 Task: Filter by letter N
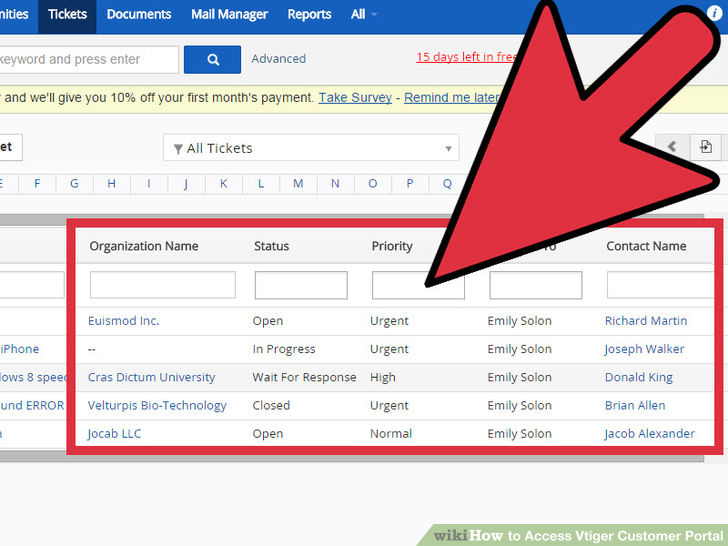point(335,183)
